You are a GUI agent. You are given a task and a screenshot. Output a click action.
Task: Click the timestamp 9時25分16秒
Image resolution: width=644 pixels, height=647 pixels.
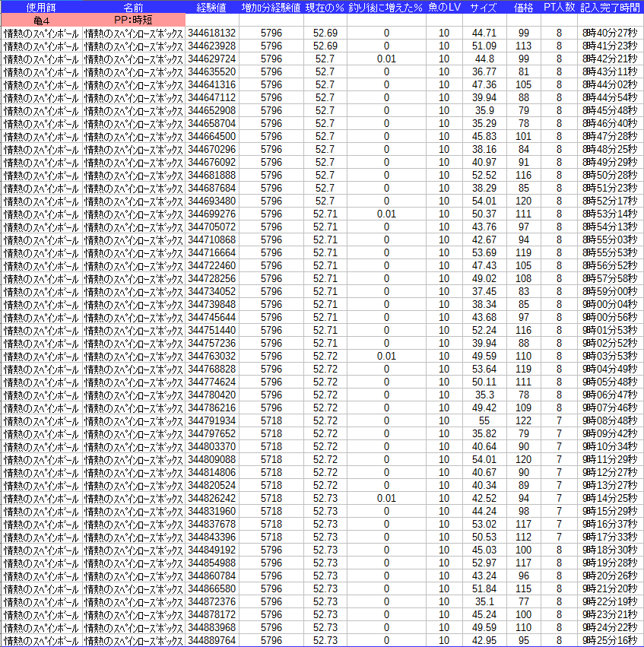pos(610,640)
